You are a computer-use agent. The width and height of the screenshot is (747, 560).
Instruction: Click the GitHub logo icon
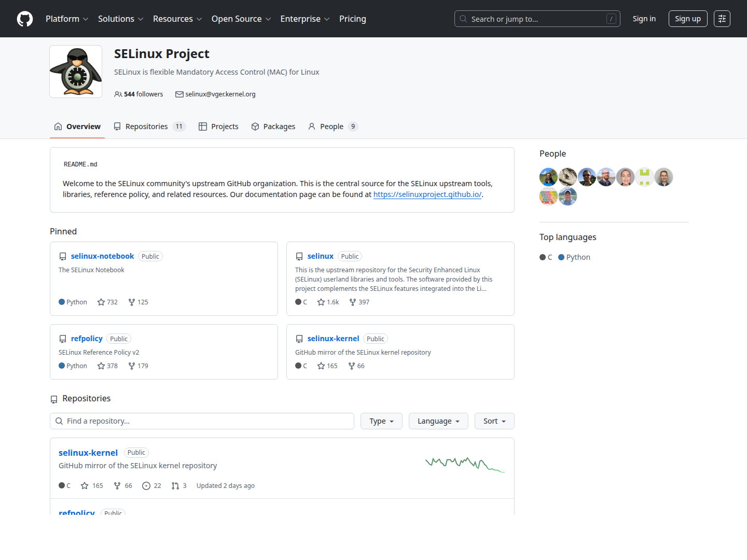pyautogui.click(x=25, y=19)
